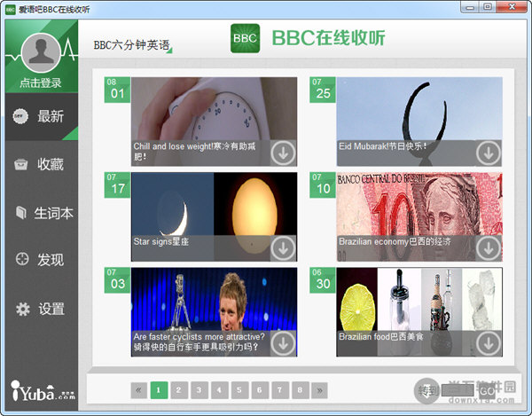Download the faster cyclists episode

tap(283, 343)
